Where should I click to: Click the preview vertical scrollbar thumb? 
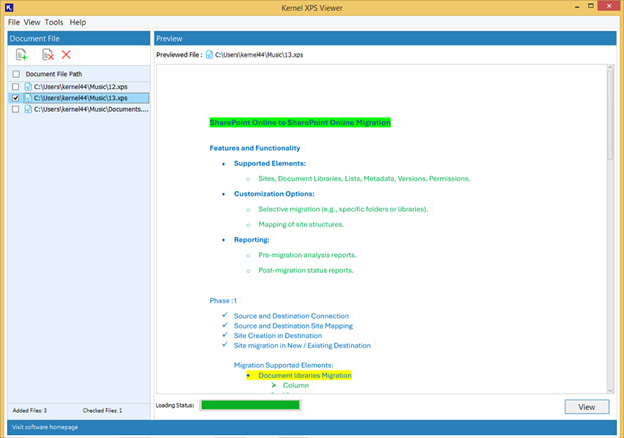click(x=610, y=115)
